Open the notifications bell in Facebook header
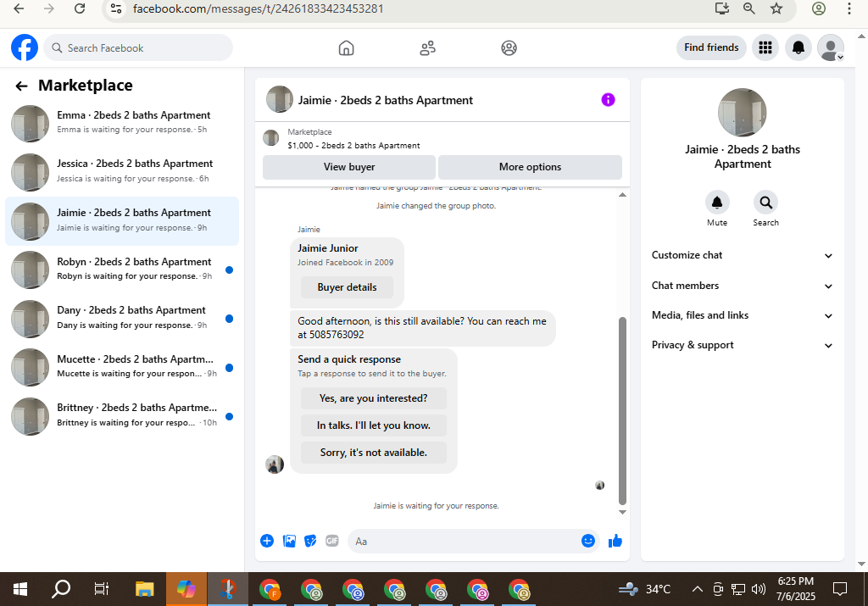The width and height of the screenshot is (868, 606). click(x=798, y=47)
